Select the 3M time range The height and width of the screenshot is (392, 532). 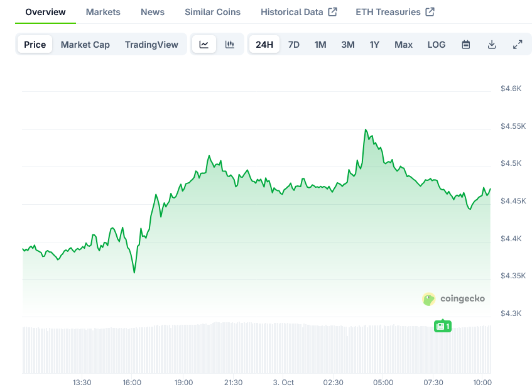pyautogui.click(x=347, y=44)
